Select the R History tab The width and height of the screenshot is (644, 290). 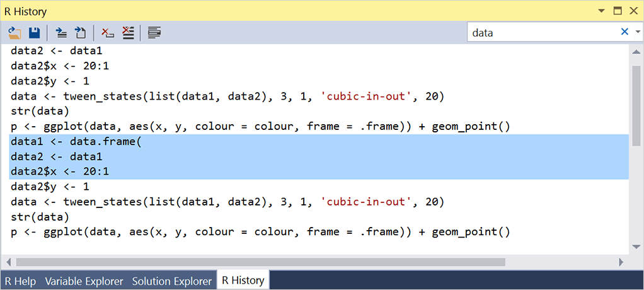coord(243,281)
